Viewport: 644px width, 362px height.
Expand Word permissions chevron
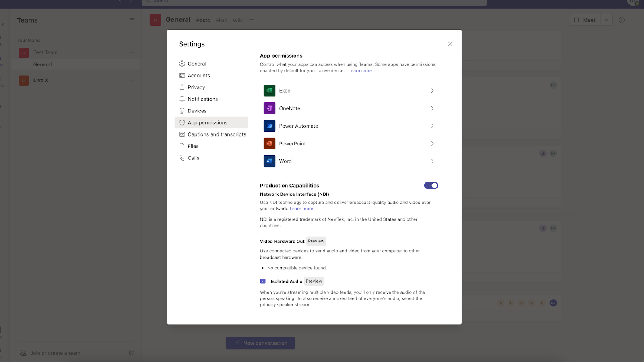pos(432,161)
